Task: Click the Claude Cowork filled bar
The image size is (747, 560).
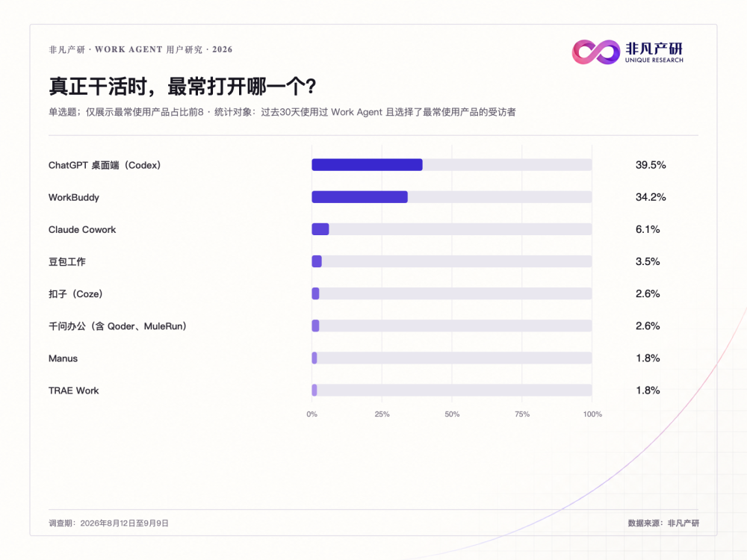Action: (320, 229)
